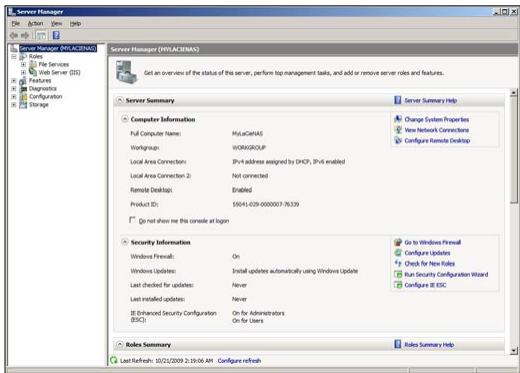This screenshot has height=373, width=520.
Task: Click the Change System Properties icon
Action: pyautogui.click(x=398, y=119)
